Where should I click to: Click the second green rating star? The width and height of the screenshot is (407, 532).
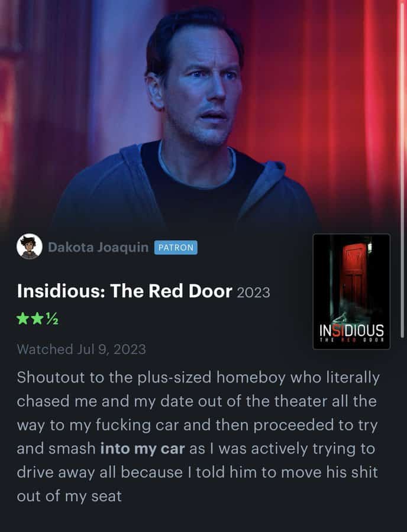click(x=37, y=319)
